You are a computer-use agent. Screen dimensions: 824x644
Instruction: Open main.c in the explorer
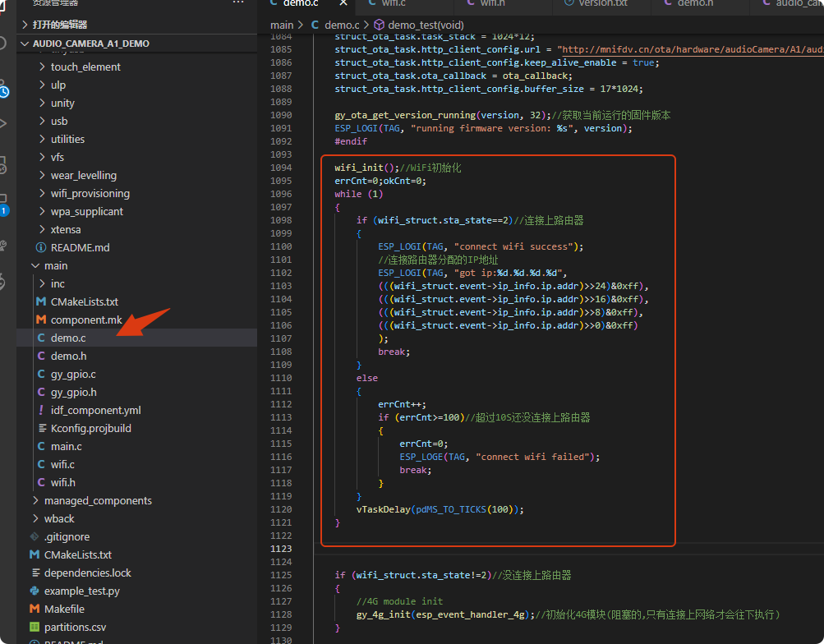click(66, 446)
